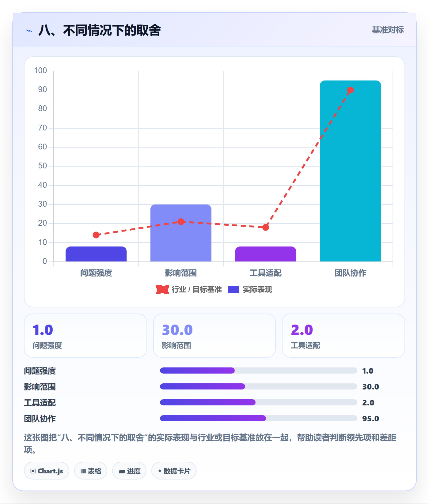This screenshot has width=429, height=504.
Task: Open the 30.0 影响范围 data card
Action: [x=214, y=336]
